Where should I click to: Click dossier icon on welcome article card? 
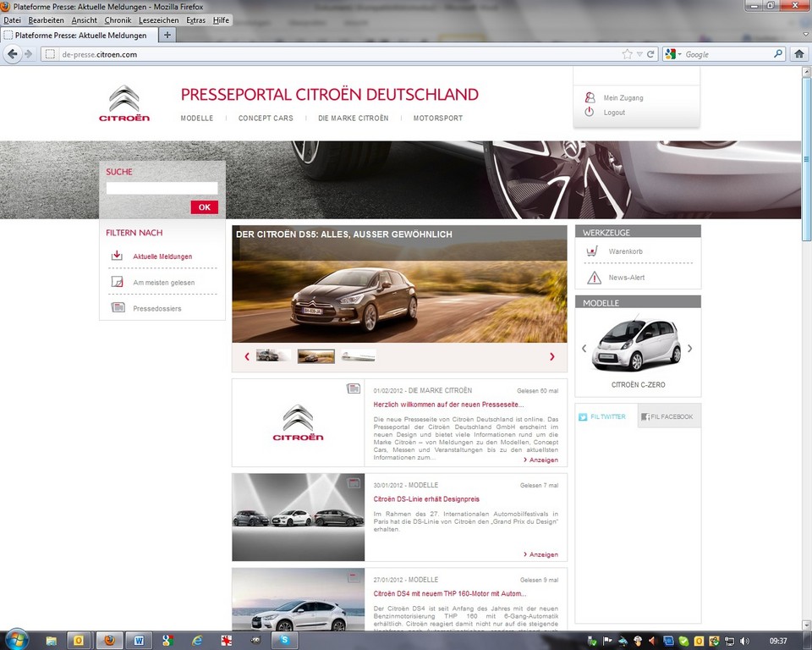354,388
